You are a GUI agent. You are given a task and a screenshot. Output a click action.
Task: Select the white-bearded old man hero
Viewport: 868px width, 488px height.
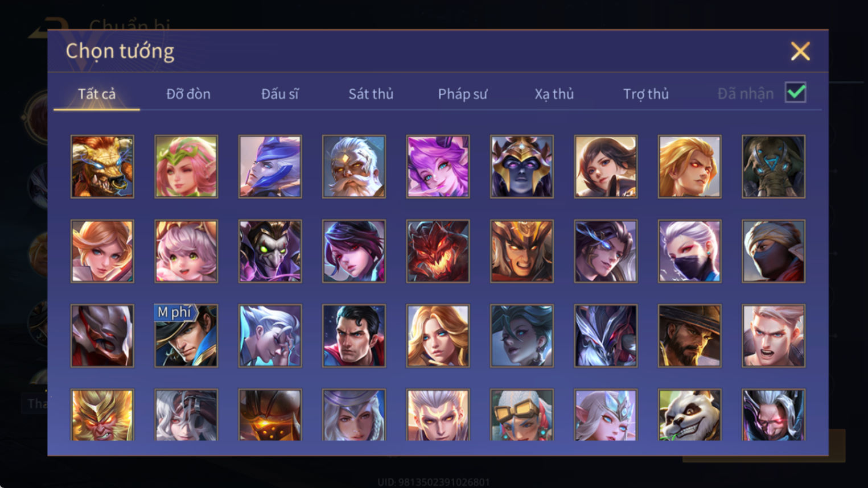tap(354, 167)
